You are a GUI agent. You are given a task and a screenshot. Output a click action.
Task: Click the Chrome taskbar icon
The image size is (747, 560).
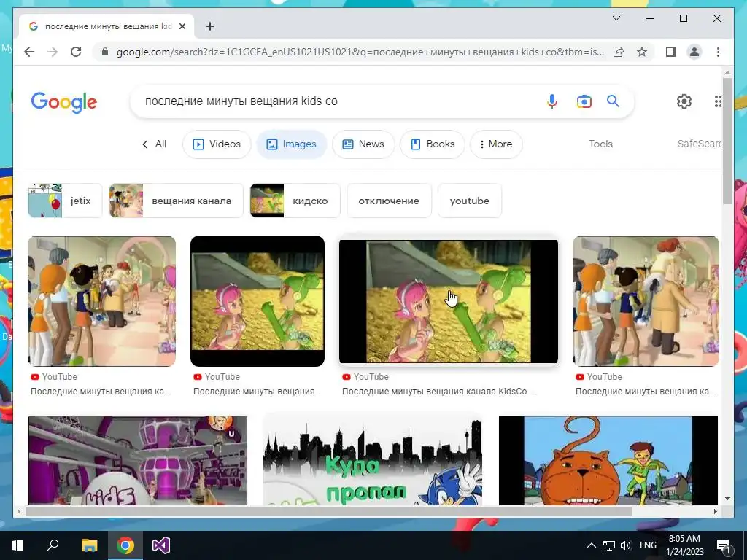tap(125, 545)
